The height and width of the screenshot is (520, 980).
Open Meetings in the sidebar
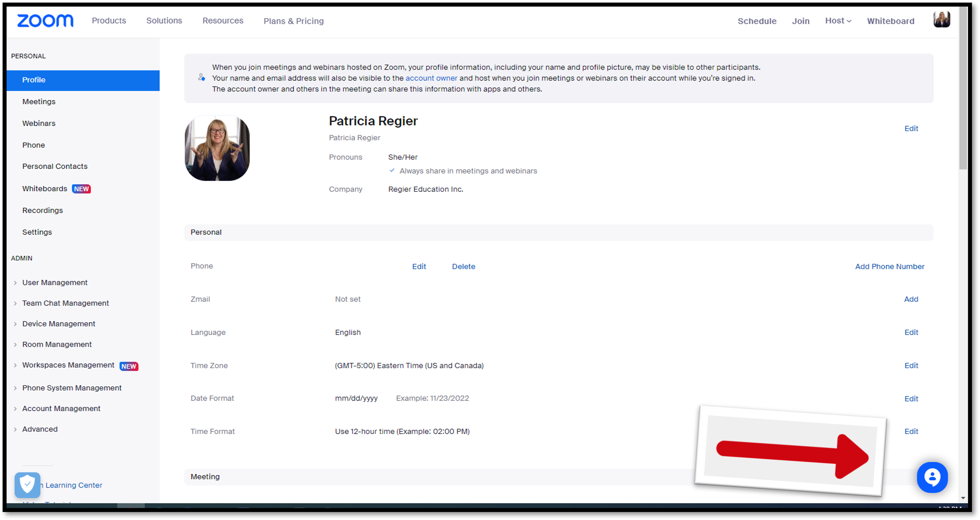point(39,102)
